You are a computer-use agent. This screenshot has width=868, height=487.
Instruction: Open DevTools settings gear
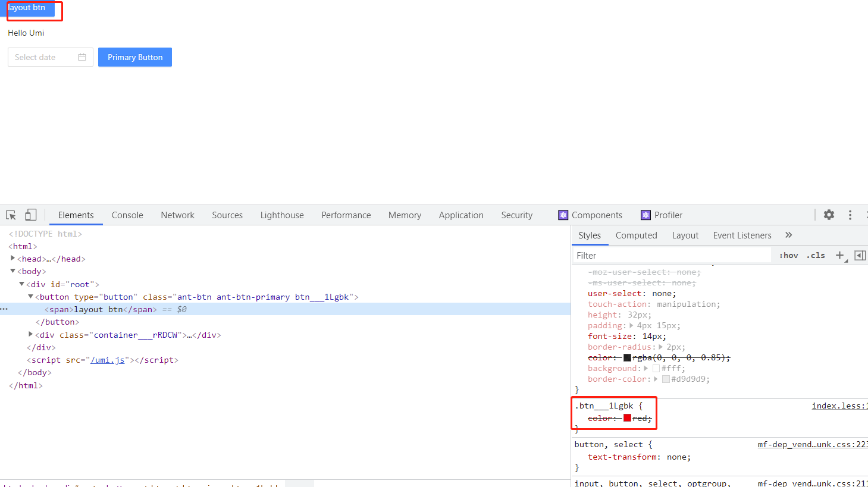pyautogui.click(x=829, y=215)
